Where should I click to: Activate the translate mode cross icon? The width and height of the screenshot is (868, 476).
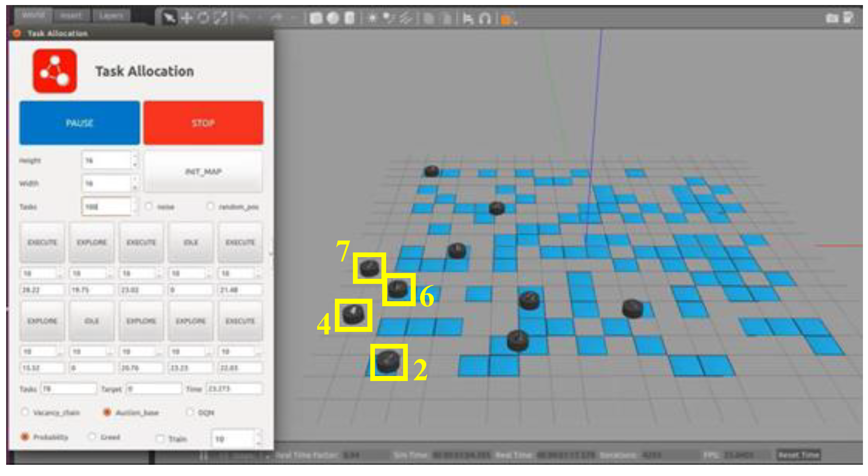click(186, 18)
